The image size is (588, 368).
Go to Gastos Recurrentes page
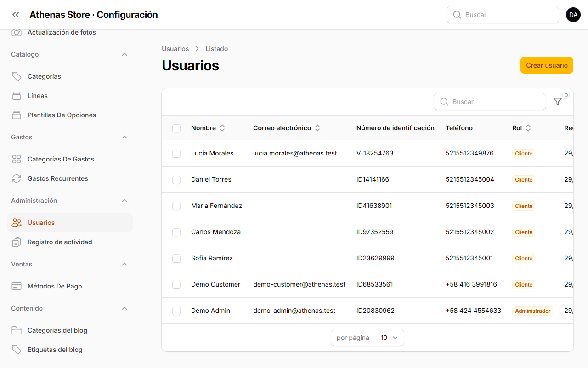click(x=70, y=178)
